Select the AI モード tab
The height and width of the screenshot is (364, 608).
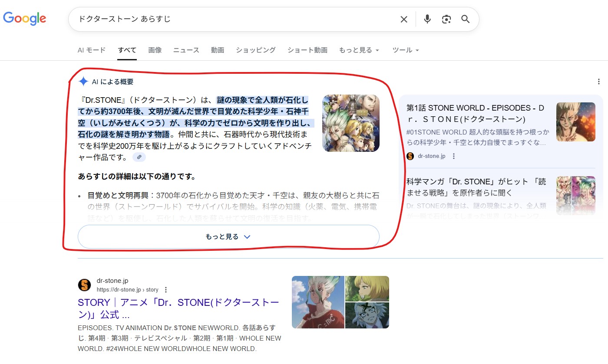pos(92,50)
